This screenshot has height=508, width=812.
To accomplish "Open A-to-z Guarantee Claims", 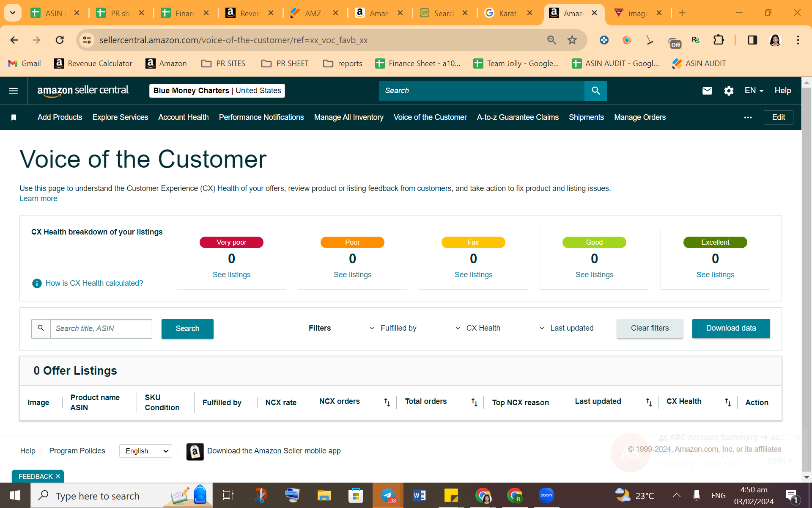I will pos(518,117).
